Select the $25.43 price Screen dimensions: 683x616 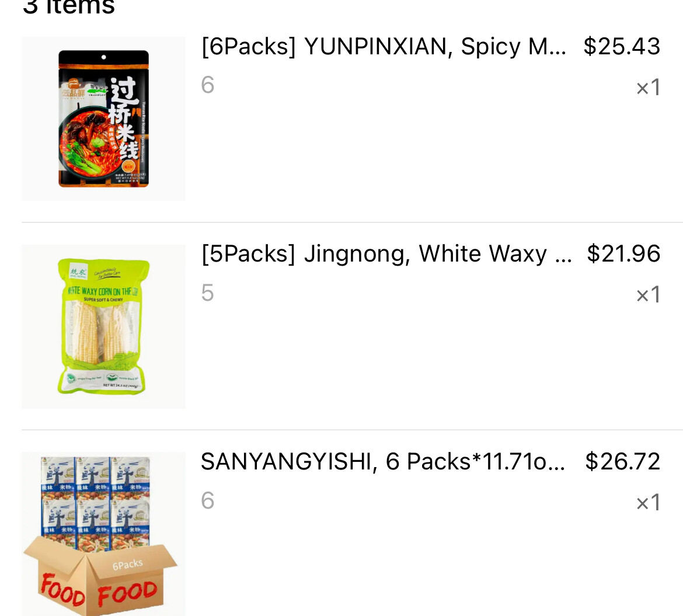coord(622,46)
